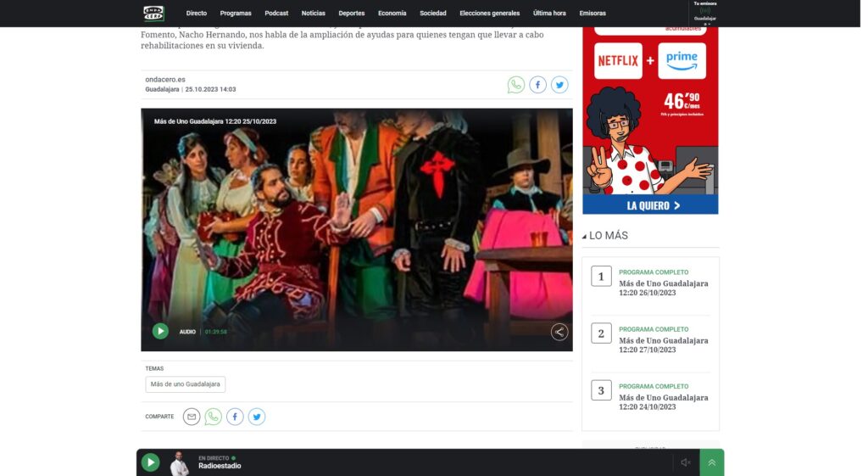Collapse the LO MÁS section
This screenshot has width=868, height=476.
[x=584, y=236]
